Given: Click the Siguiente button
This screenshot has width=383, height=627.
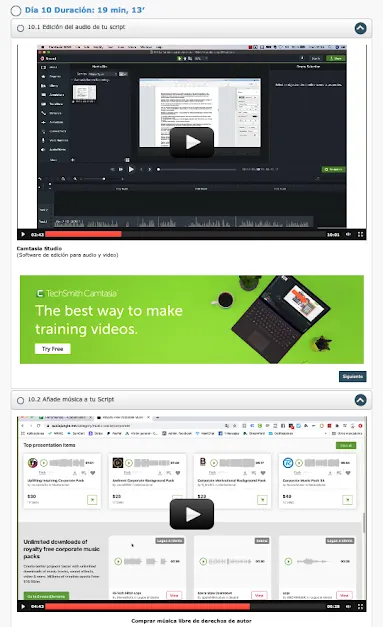Looking at the screenshot, I should [x=353, y=377].
